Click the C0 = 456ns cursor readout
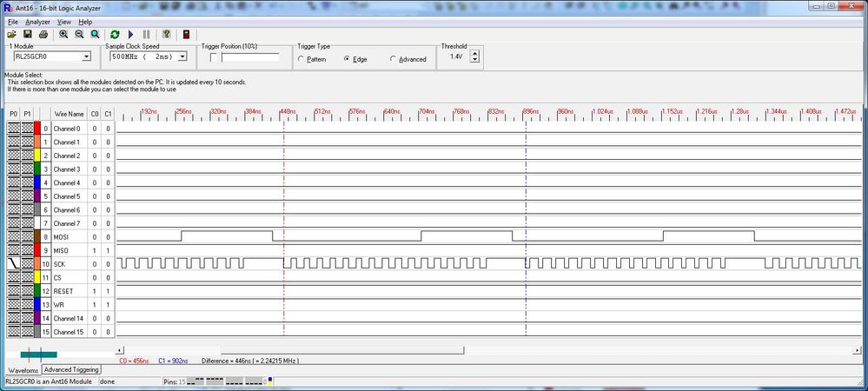The height and width of the screenshot is (391, 868). click(x=135, y=361)
